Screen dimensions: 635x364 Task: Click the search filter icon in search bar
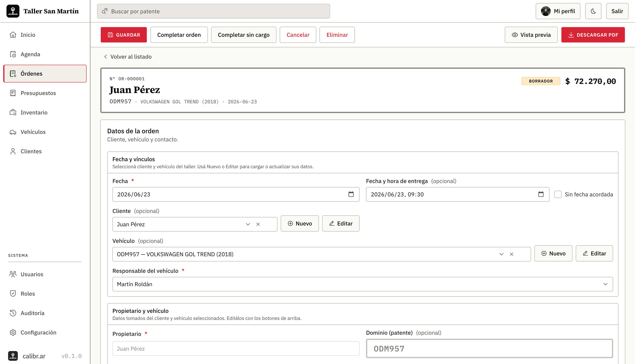coord(105,11)
